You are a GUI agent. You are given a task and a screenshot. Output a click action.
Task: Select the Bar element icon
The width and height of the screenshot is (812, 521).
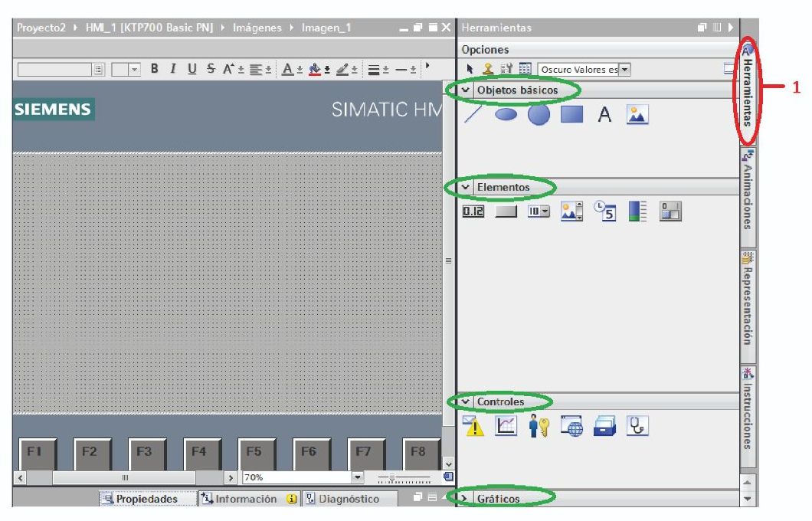(637, 211)
